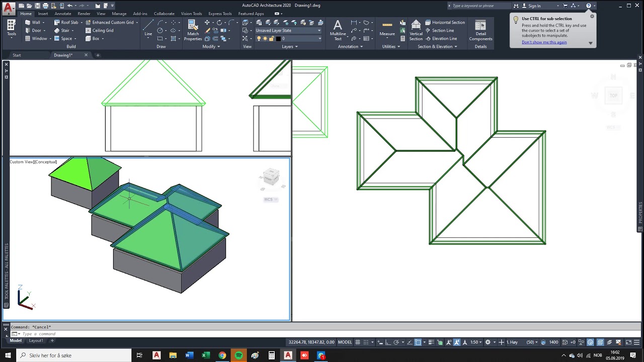Select the Line draw tool
Viewport: 644px width, 362px height.
coord(148,28)
